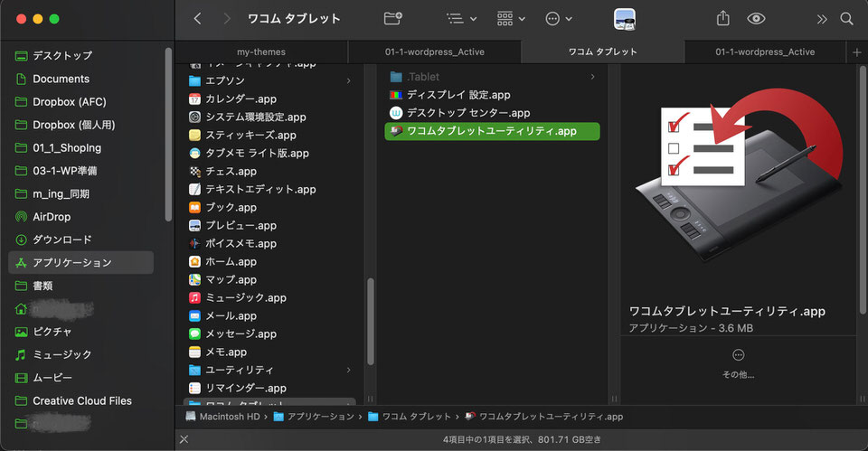
Task: Click the ミュージック.app item
Action: click(245, 297)
